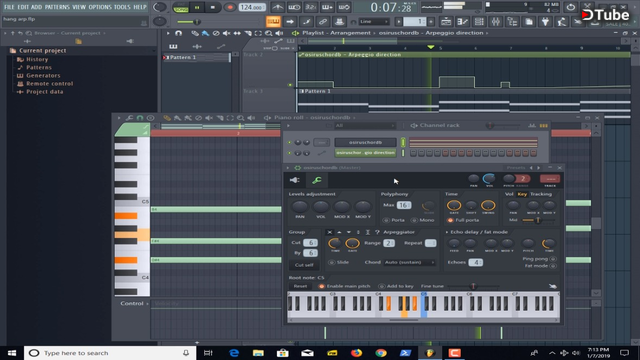
Task: Open the Playlist view toolbar icon
Action: click(x=446, y=22)
